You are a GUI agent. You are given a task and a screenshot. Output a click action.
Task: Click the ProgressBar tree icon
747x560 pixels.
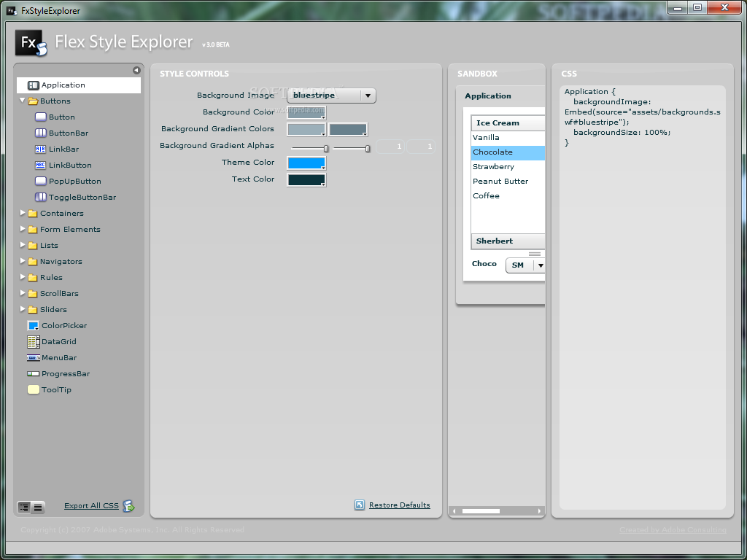(x=34, y=374)
